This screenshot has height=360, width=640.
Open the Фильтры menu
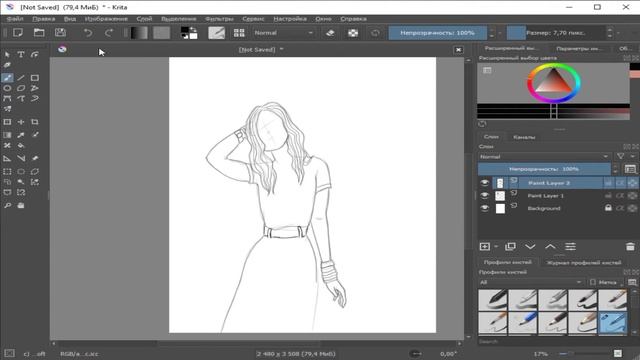[219, 19]
